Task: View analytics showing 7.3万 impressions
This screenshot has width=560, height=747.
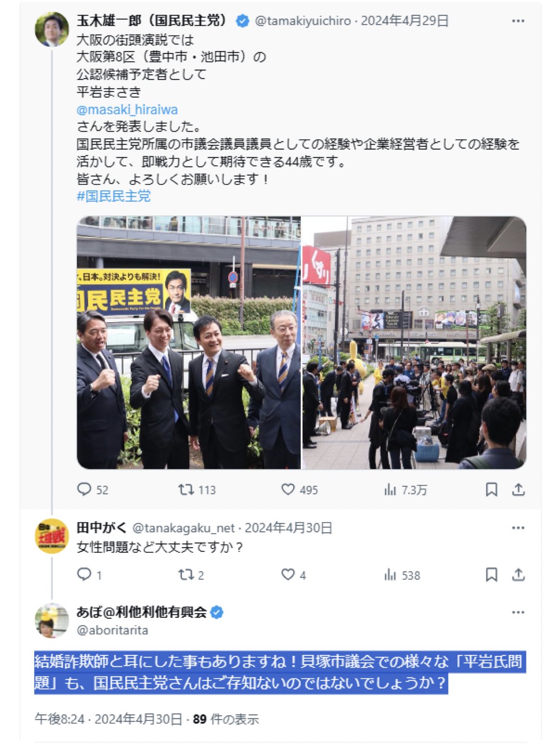Action: (405, 490)
